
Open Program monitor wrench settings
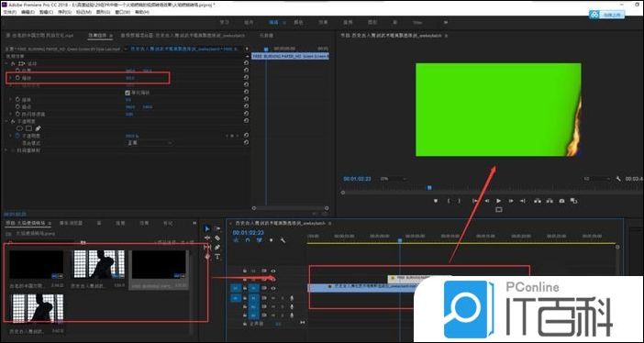coord(618,179)
